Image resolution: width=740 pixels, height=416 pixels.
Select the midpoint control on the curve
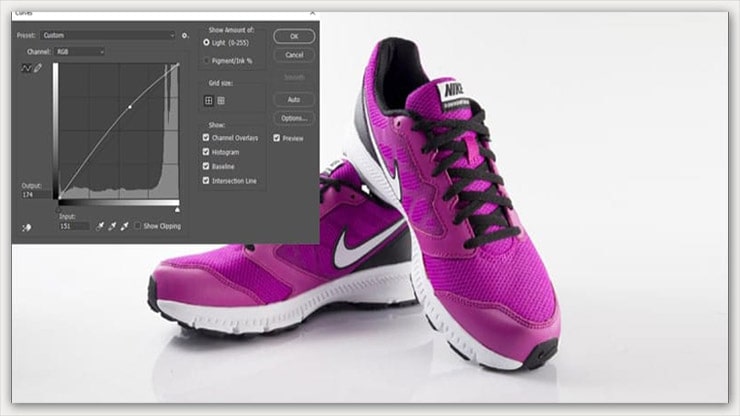[130, 107]
